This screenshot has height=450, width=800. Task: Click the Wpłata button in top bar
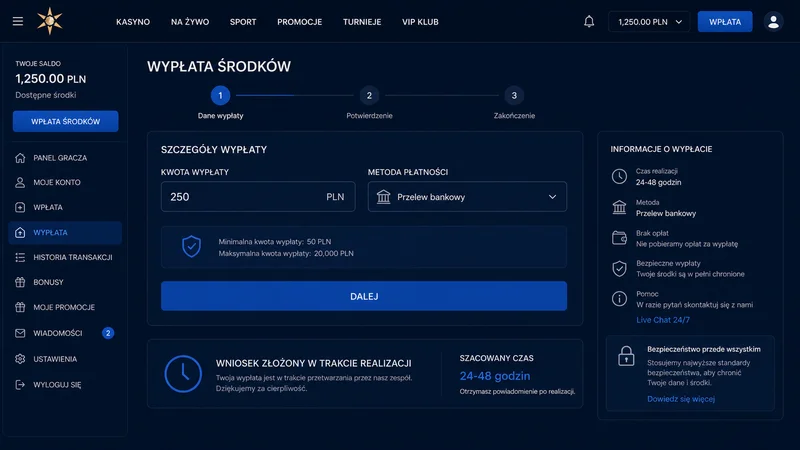tap(724, 22)
